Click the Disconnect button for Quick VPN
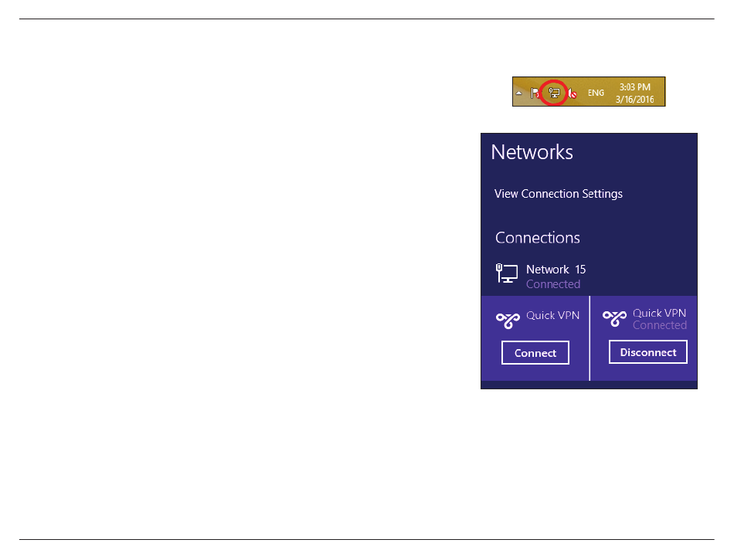 click(648, 352)
